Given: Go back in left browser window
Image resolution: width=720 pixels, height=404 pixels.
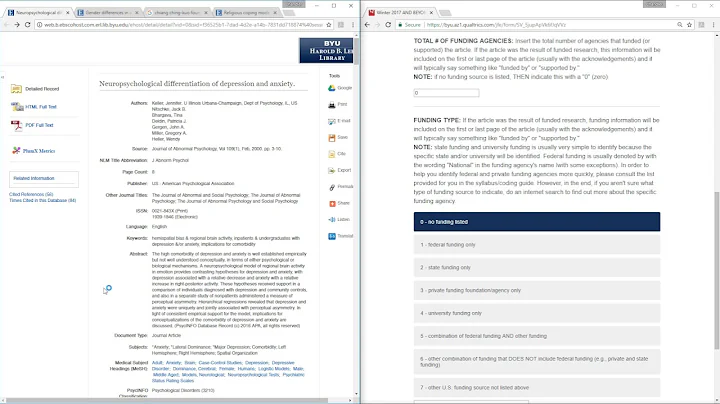Looking at the screenshot, I should tap(6, 25).
